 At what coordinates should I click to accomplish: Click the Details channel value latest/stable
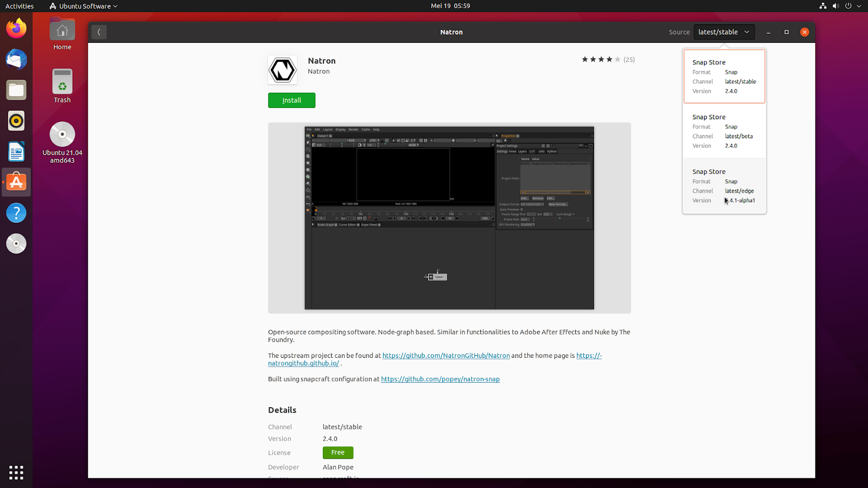342,427
